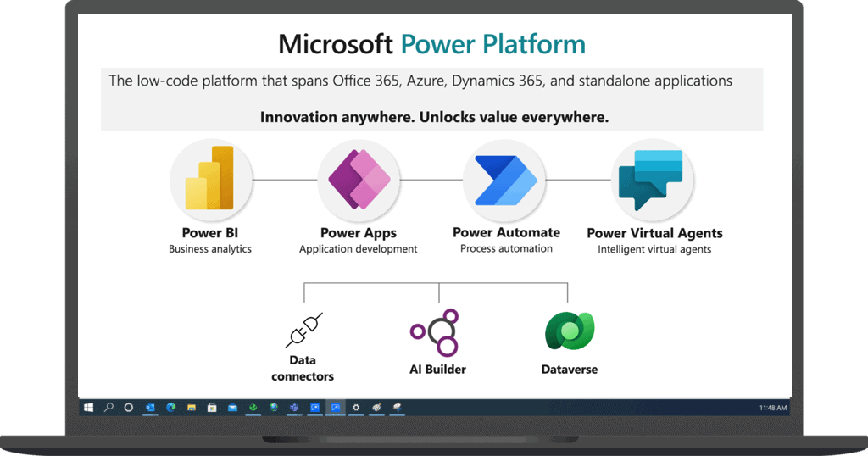Click the "AI Builder" label
This screenshot has width=868, height=456.
437,369
